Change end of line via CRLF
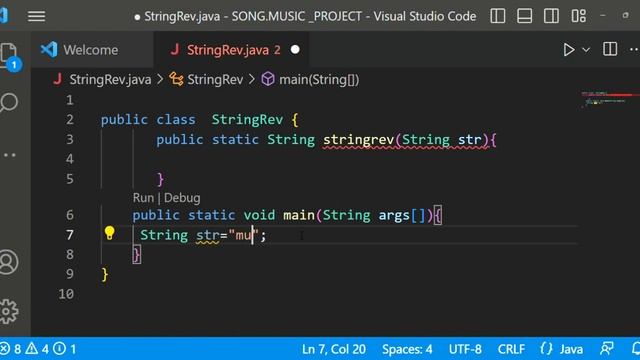 coord(511,349)
